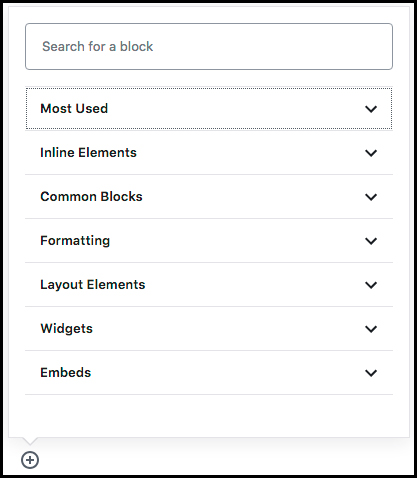Click the Embeds chevron arrow

tap(371, 373)
